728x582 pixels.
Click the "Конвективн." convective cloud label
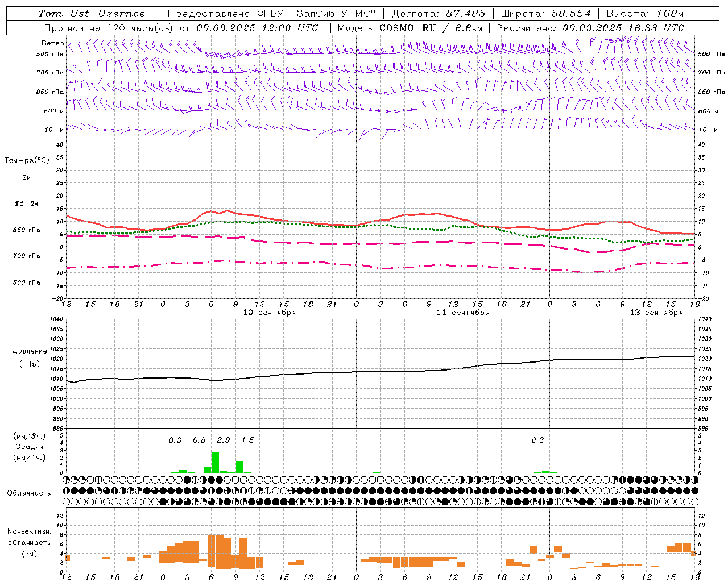(x=29, y=531)
